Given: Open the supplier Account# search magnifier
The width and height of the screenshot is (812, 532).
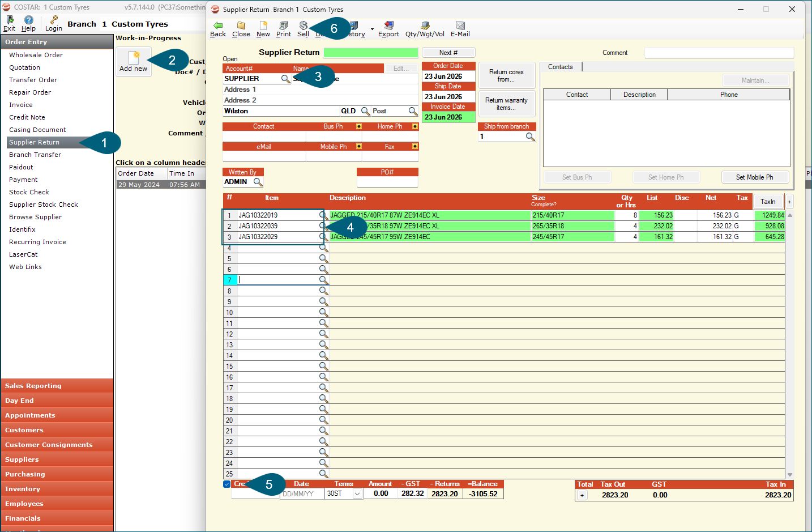Looking at the screenshot, I should coord(286,79).
